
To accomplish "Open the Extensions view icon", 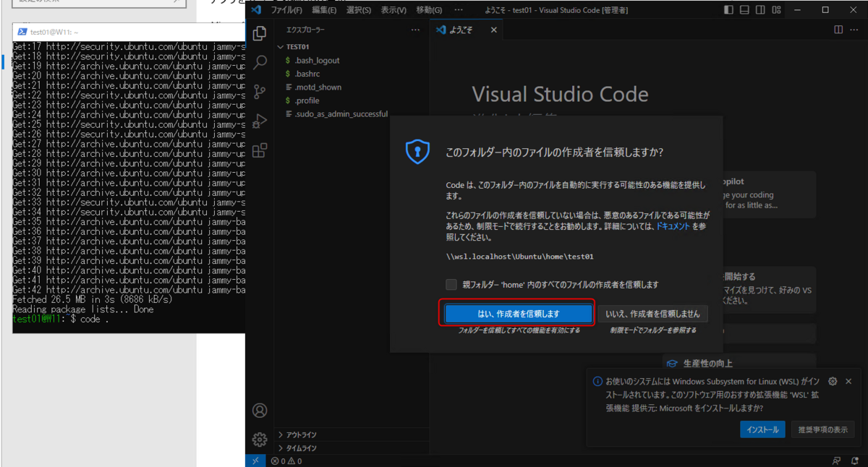I will click(260, 150).
